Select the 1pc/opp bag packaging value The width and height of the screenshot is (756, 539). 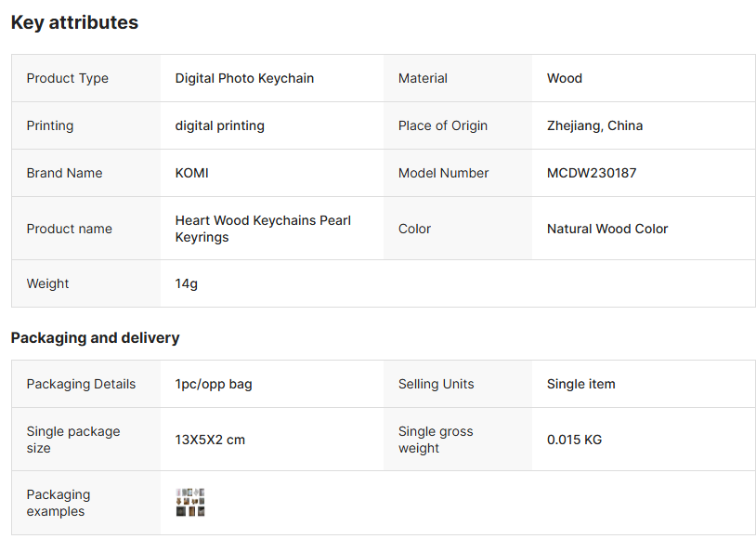(x=213, y=385)
